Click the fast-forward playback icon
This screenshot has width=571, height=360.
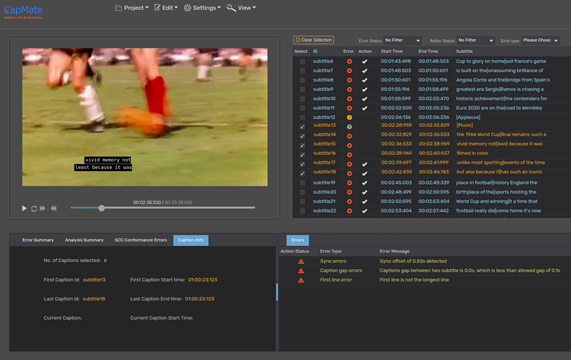point(43,208)
